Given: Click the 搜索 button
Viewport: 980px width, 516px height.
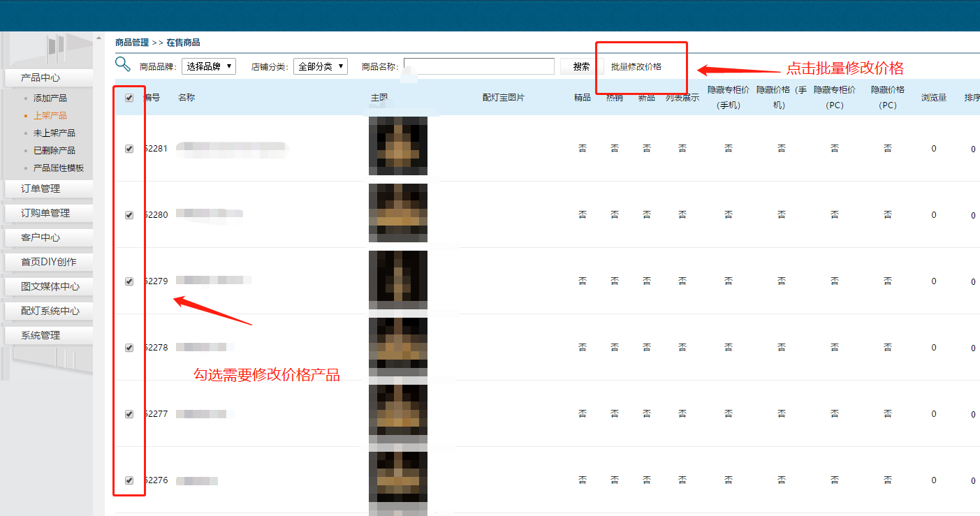Looking at the screenshot, I should (x=582, y=66).
